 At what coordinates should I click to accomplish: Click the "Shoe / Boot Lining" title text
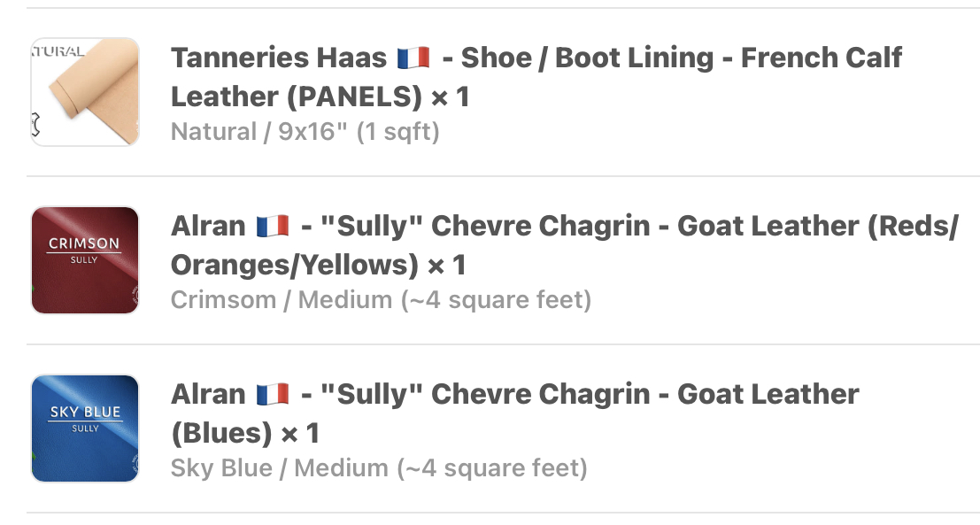(587, 58)
